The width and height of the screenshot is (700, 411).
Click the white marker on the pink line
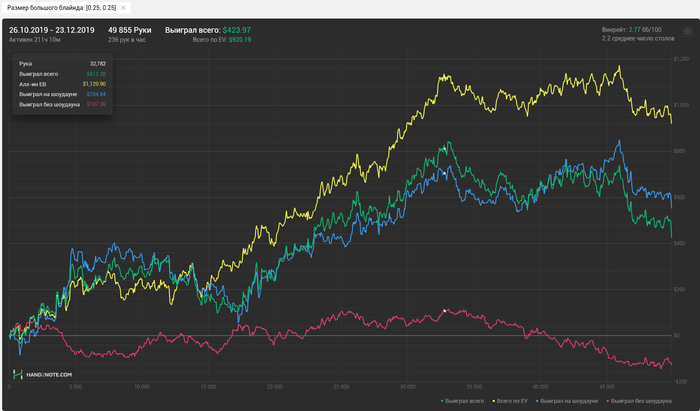coord(445,311)
